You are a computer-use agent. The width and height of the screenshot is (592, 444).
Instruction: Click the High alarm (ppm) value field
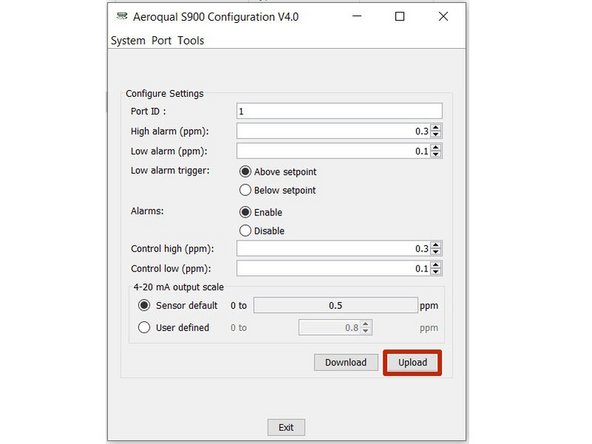pyautogui.click(x=333, y=131)
